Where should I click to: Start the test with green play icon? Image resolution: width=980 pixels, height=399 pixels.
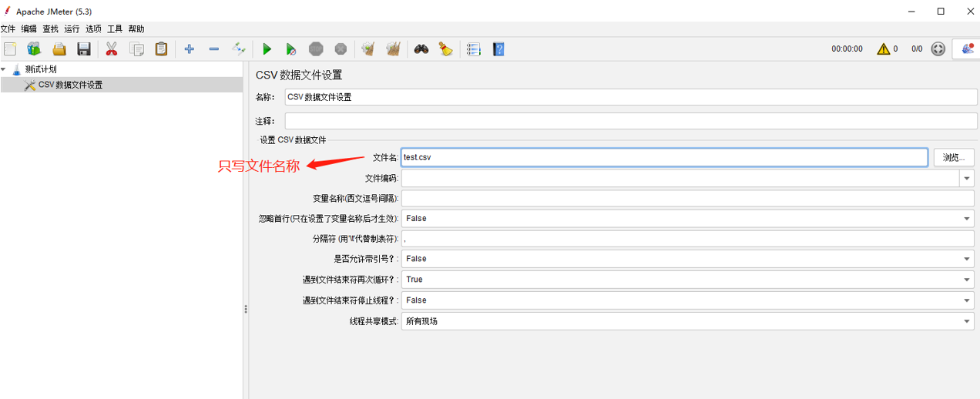click(x=267, y=49)
